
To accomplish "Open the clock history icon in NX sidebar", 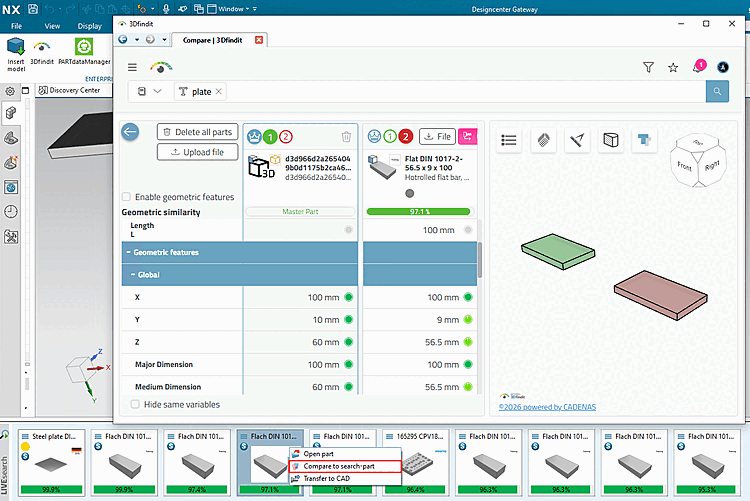I will click(11, 212).
